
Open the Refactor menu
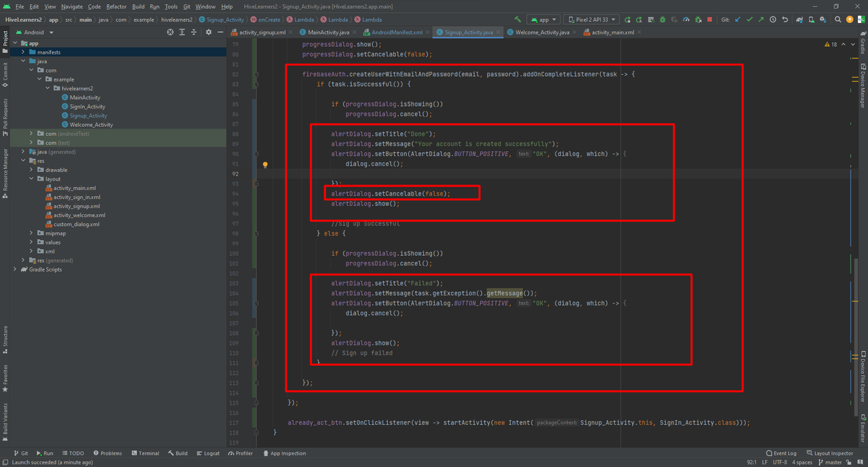(116, 6)
